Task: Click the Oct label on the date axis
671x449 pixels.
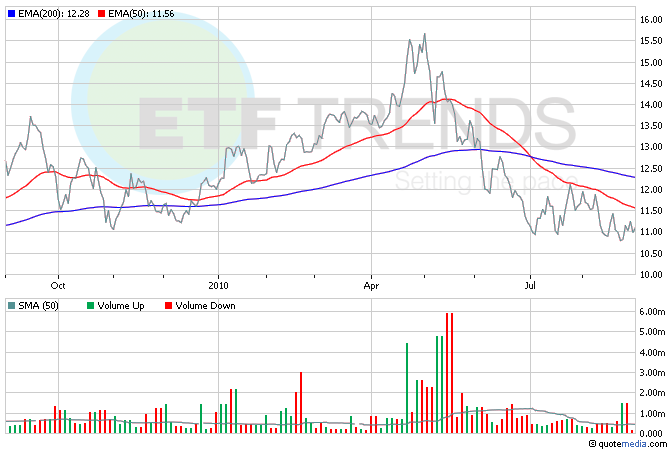Action: pyautogui.click(x=58, y=285)
